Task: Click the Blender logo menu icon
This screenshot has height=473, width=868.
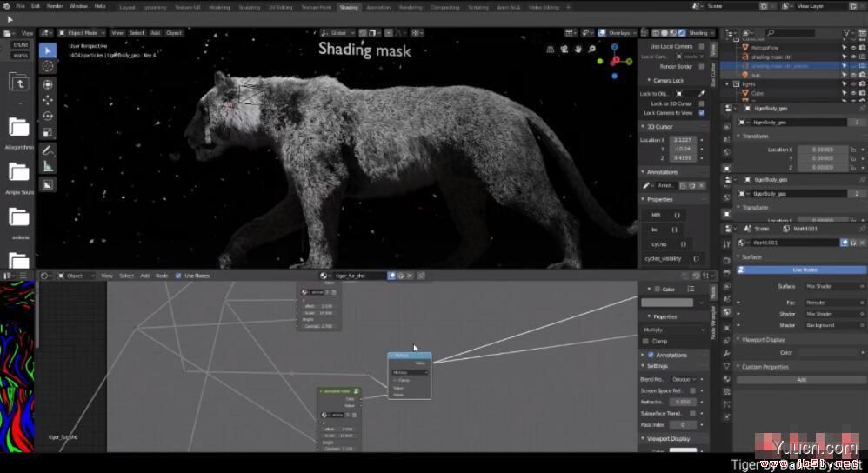Action: point(6,6)
